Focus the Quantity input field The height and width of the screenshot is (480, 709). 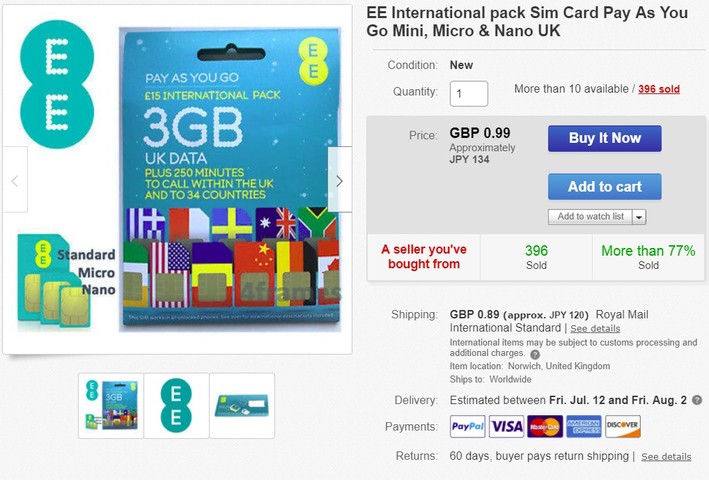coord(468,94)
